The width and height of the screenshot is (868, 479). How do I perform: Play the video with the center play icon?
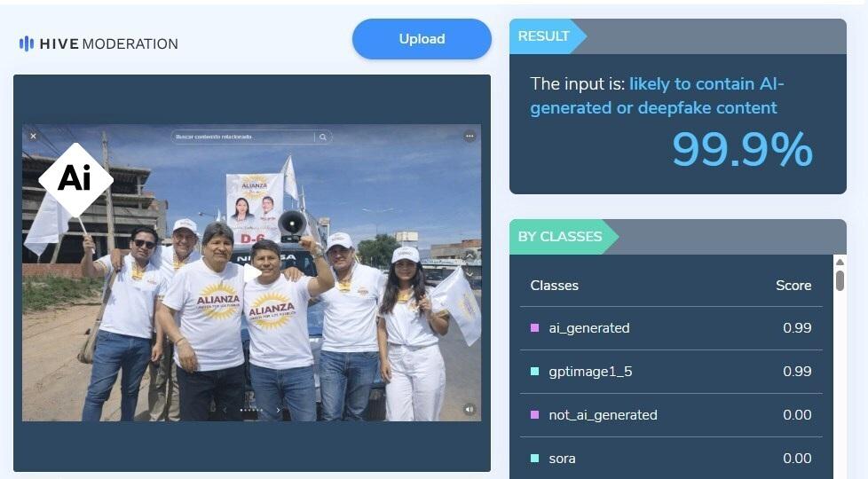pyautogui.click(x=252, y=272)
